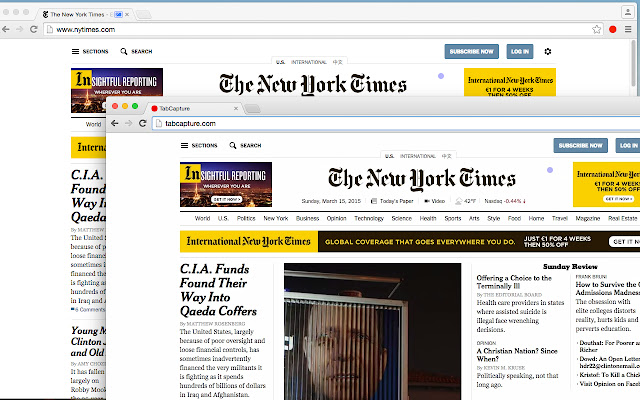This screenshot has width=640, height=400.
Task: Open Search in front TabCapture window
Action: click(x=245, y=145)
